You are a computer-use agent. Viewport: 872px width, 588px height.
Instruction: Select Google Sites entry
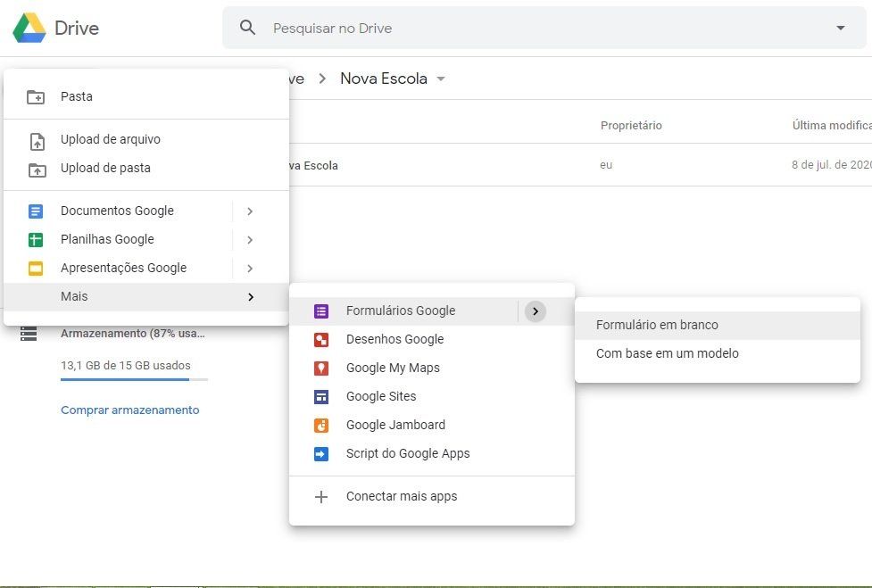point(432,397)
